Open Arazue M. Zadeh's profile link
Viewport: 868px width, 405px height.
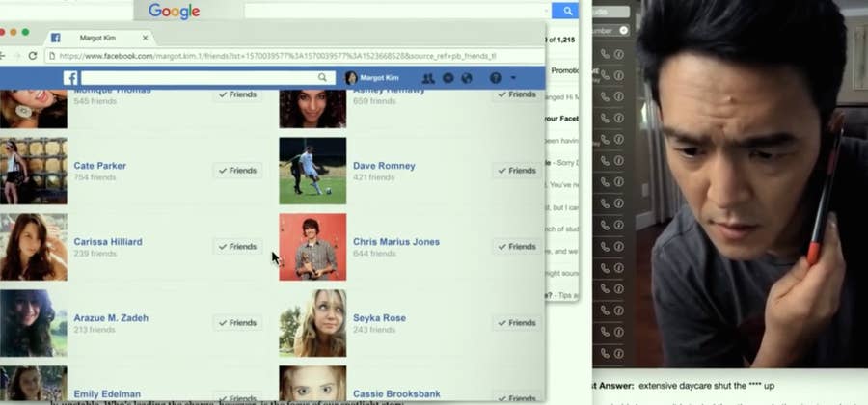click(x=111, y=318)
